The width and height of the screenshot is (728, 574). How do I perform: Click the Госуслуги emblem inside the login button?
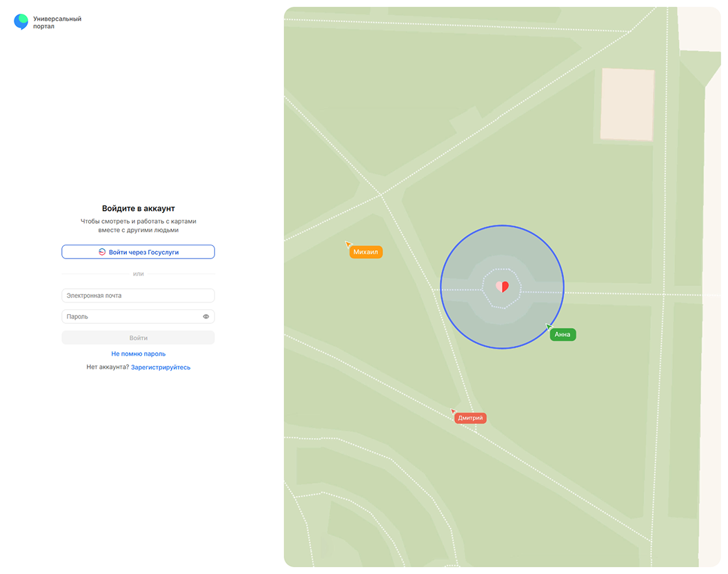[102, 252]
